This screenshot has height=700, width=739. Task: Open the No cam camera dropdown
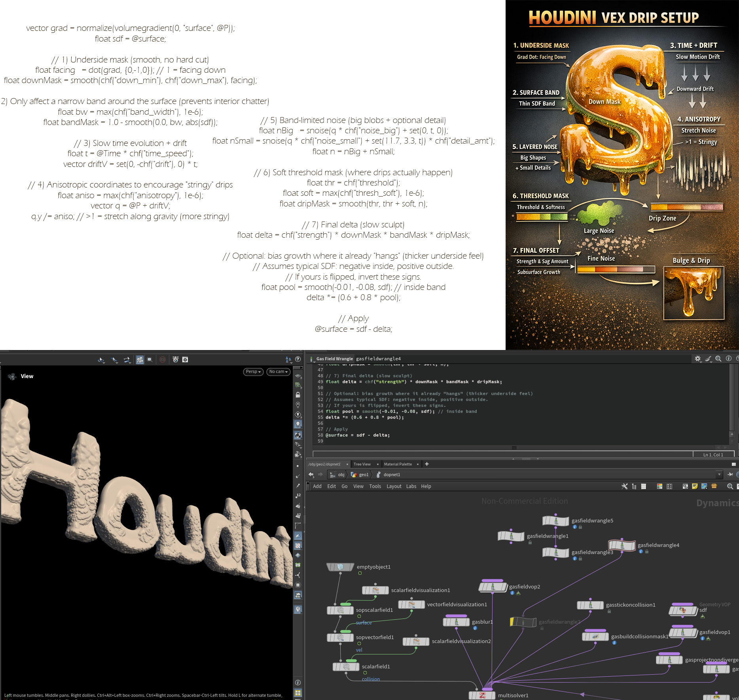click(x=278, y=372)
